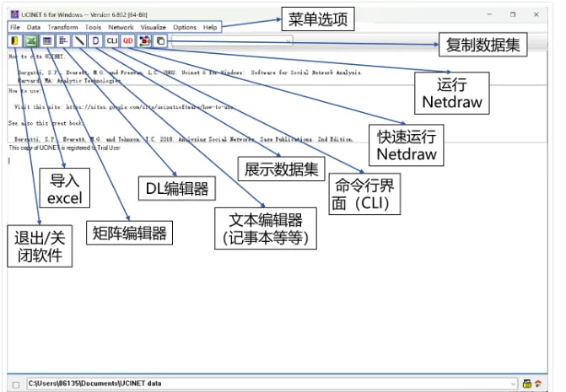The height and width of the screenshot is (392, 566).
Task: Expand the empty toolbar combo box
Action: [288, 41]
